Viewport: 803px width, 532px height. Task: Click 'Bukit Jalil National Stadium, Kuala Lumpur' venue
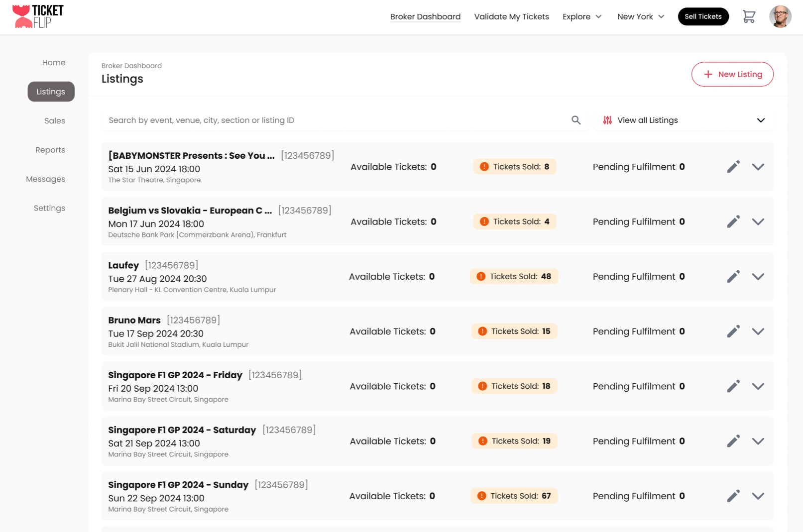pos(178,344)
